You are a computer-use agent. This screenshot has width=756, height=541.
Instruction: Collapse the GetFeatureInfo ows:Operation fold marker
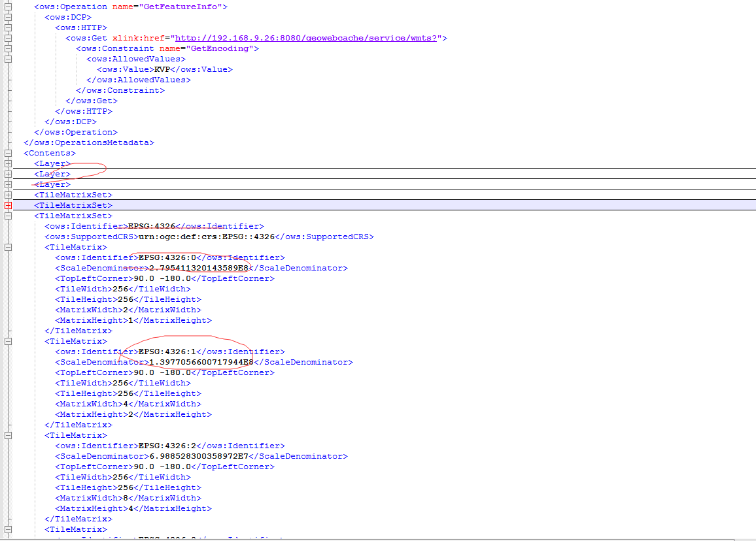tap(8, 7)
